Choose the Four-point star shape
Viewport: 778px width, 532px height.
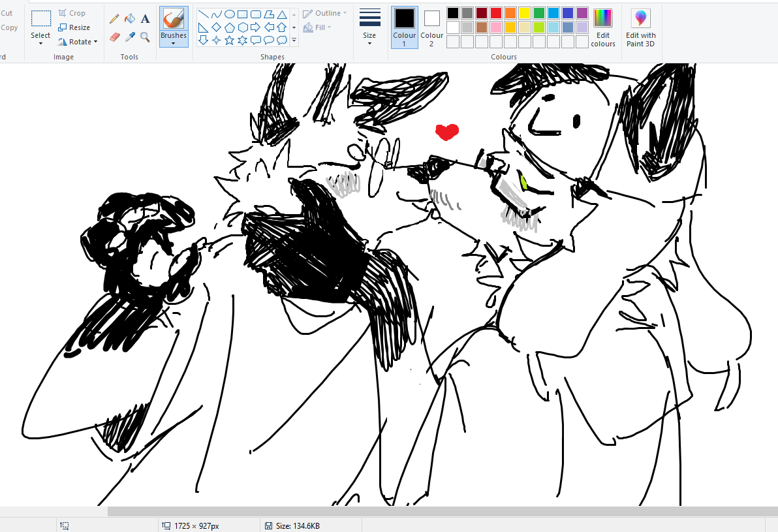pyautogui.click(x=216, y=40)
